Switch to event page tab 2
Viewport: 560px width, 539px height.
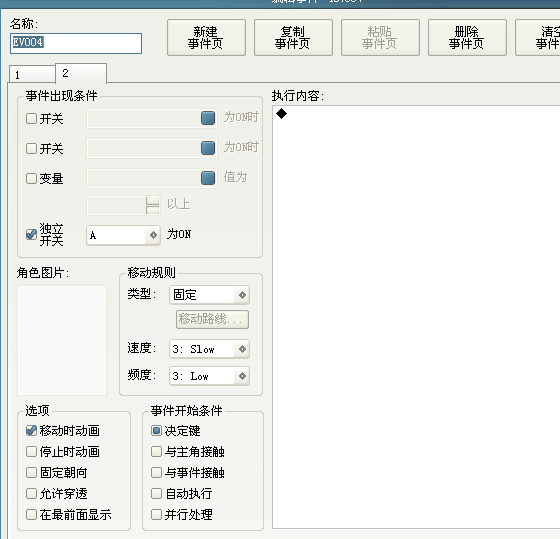pyautogui.click(x=81, y=73)
